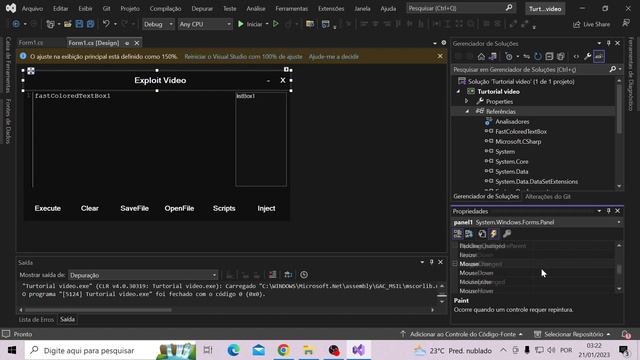Image resolution: width=640 pixels, height=360 pixels.
Task: Click timestamp clock icon in Saída panel
Action: pyautogui.click(x=304, y=275)
